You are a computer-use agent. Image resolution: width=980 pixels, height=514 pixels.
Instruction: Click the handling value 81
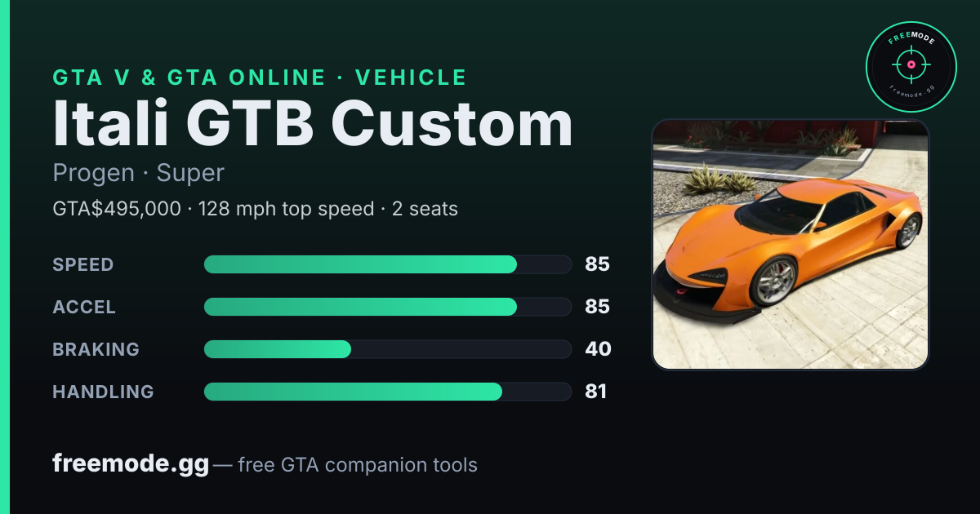596,392
